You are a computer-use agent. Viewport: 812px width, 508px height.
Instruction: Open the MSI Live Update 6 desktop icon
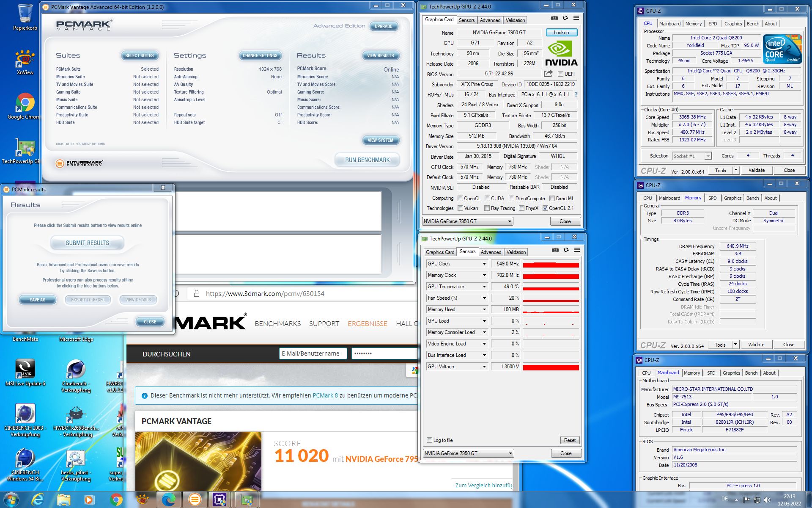(x=25, y=372)
